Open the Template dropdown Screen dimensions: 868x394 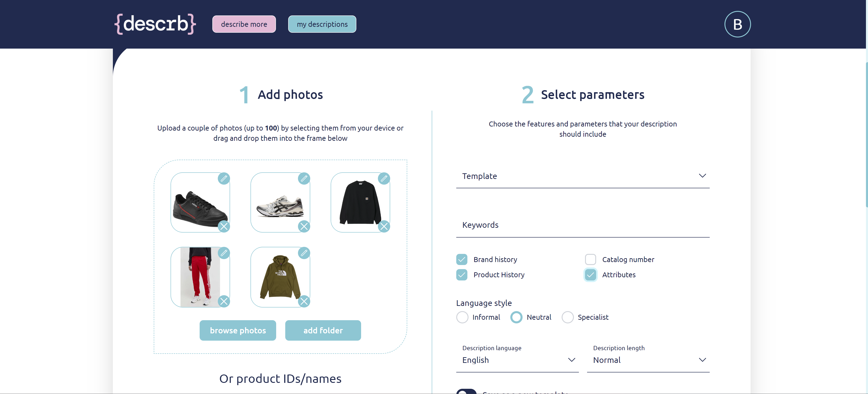[583, 176]
